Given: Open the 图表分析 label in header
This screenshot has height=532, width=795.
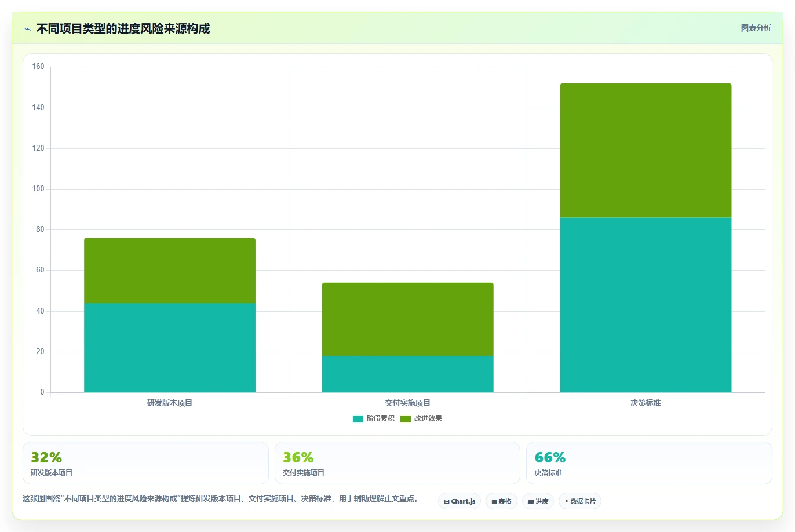Looking at the screenshot, I should click(756, 28).
